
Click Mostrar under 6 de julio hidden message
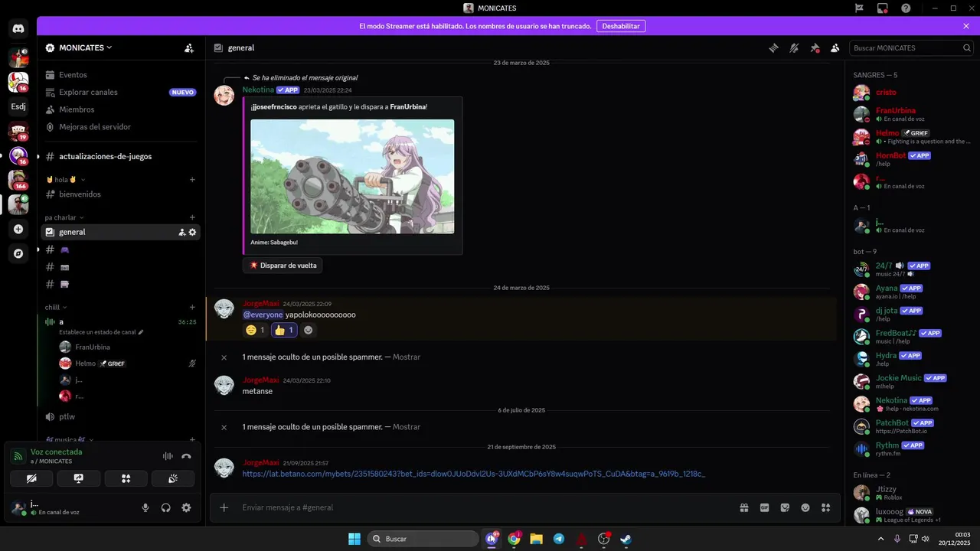[407, 427]
